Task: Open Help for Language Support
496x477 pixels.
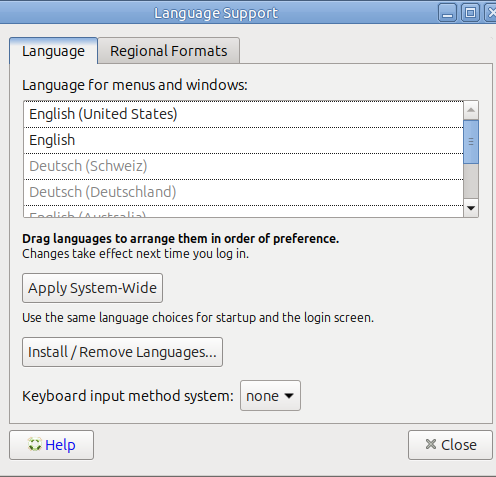Action: tap(52, 445)
